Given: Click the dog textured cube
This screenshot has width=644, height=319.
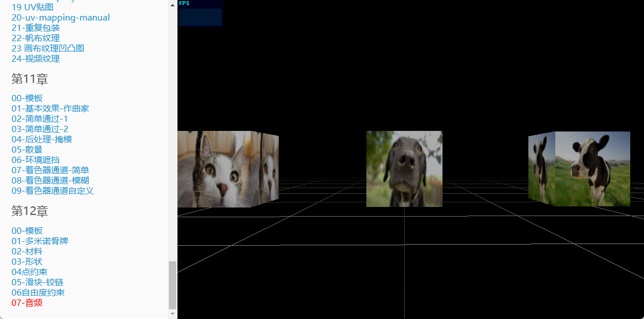Looking at the screenshot, I should (404, 169).
